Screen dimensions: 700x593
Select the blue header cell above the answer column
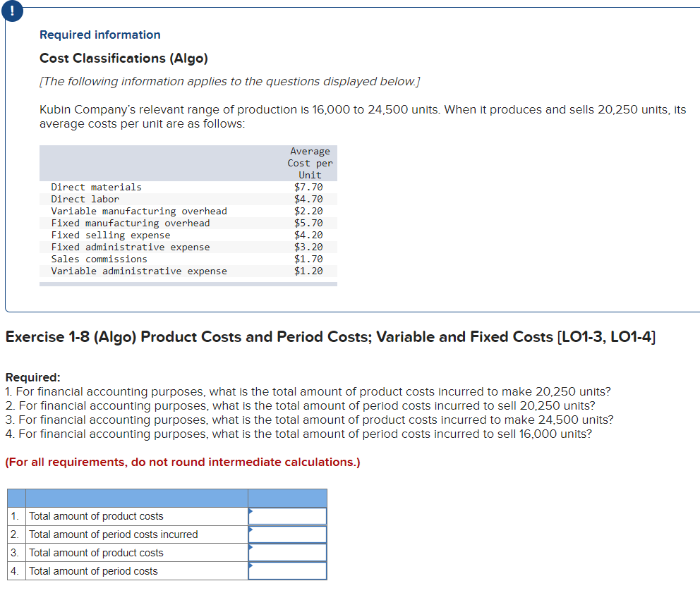click(287, 497)
